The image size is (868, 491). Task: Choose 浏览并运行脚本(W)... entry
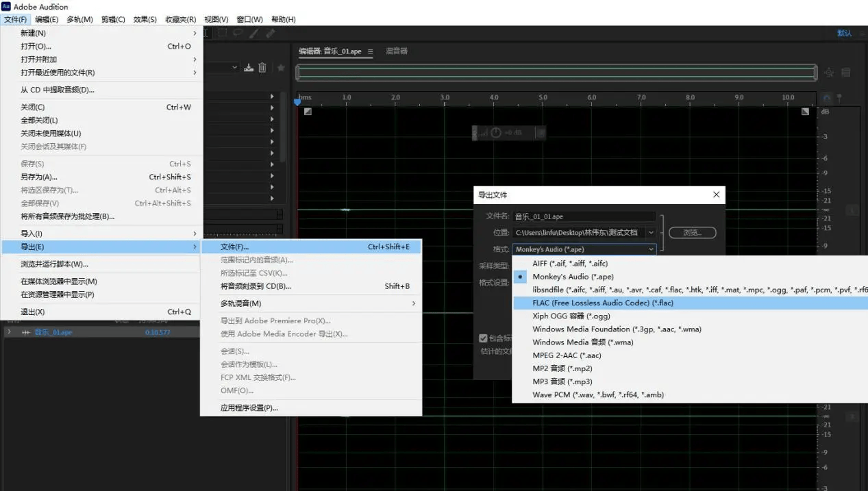point(101,264)
